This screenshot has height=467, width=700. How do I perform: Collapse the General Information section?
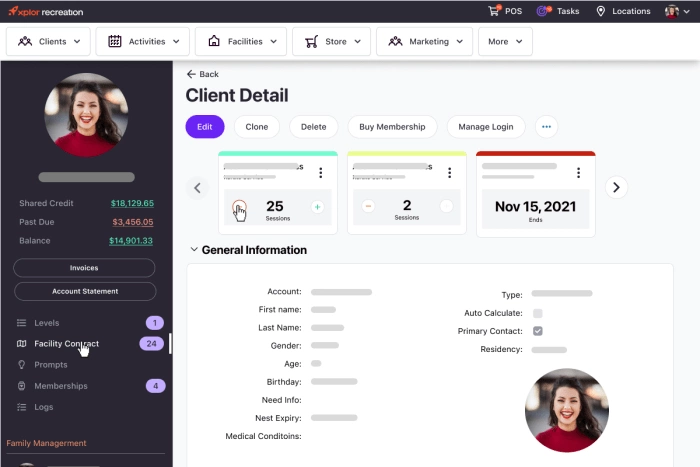[x=194, y=250]
